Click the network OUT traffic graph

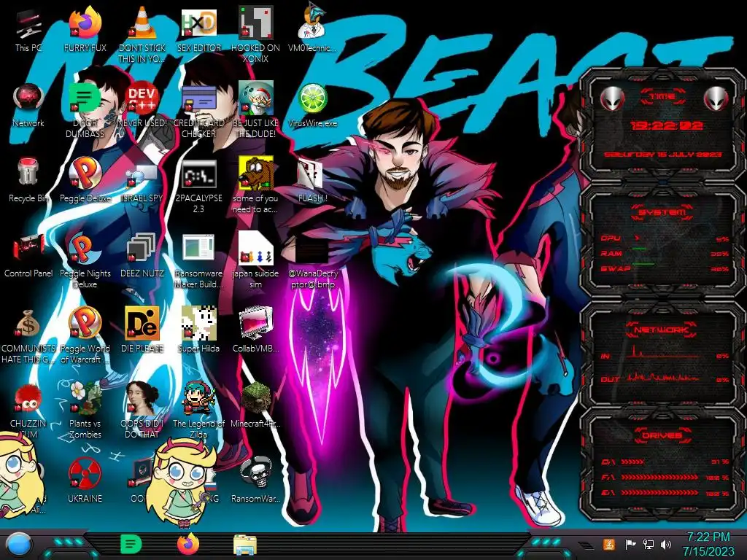pyautogui.click(x=662, y=377)
